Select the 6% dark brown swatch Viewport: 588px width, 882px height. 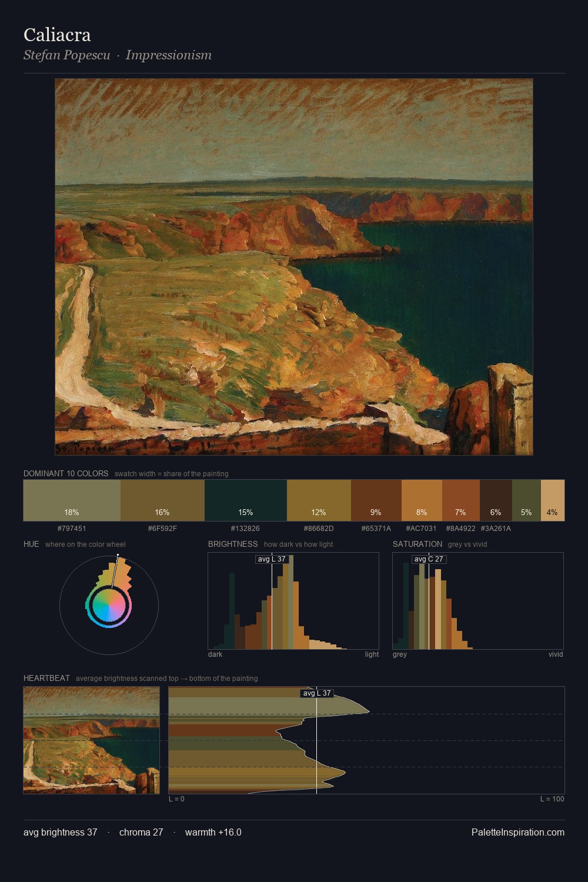click(496, 500)
